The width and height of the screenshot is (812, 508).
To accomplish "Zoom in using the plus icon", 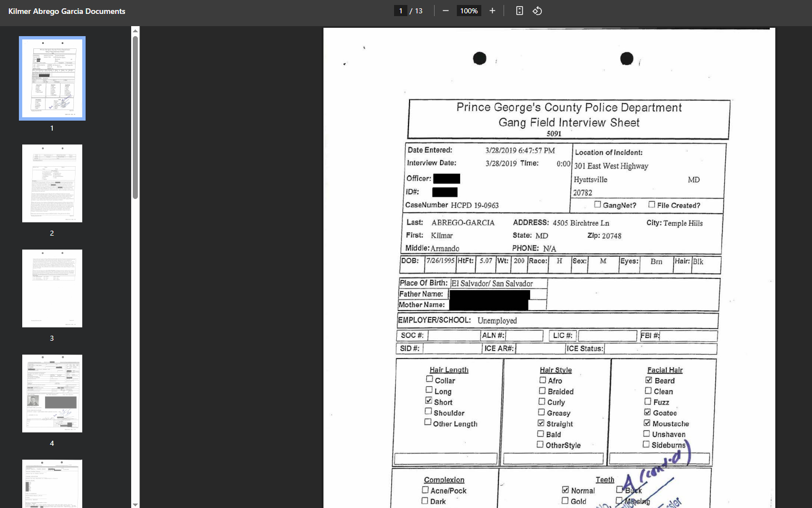I will point(492,11).
